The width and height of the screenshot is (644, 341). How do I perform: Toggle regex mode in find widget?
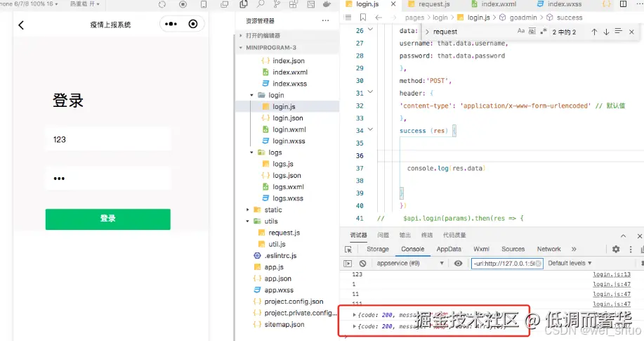click(x=544, y=31)
